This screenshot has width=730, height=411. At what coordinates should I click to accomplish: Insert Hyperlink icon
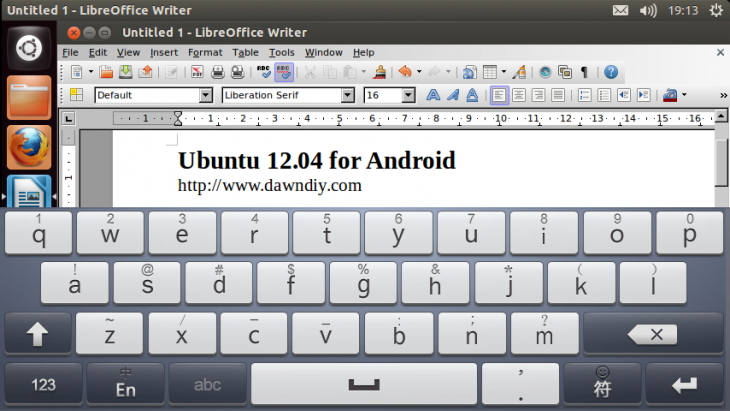point(469,72)
